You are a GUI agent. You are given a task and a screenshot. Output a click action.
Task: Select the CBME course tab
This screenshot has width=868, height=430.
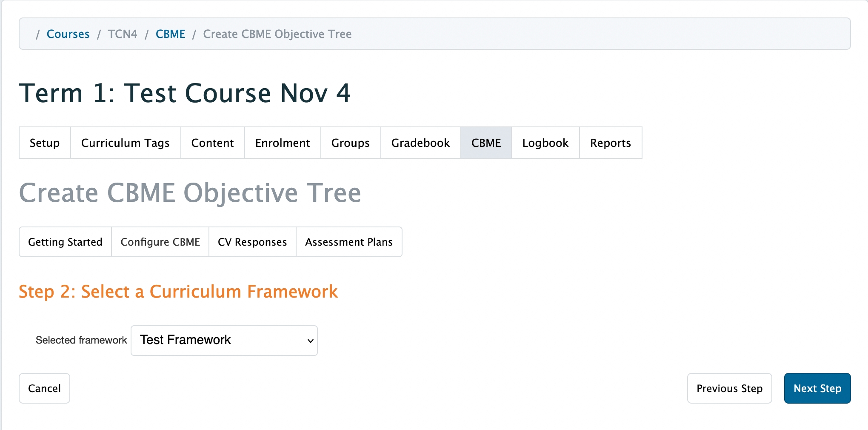tap(486, 143)
